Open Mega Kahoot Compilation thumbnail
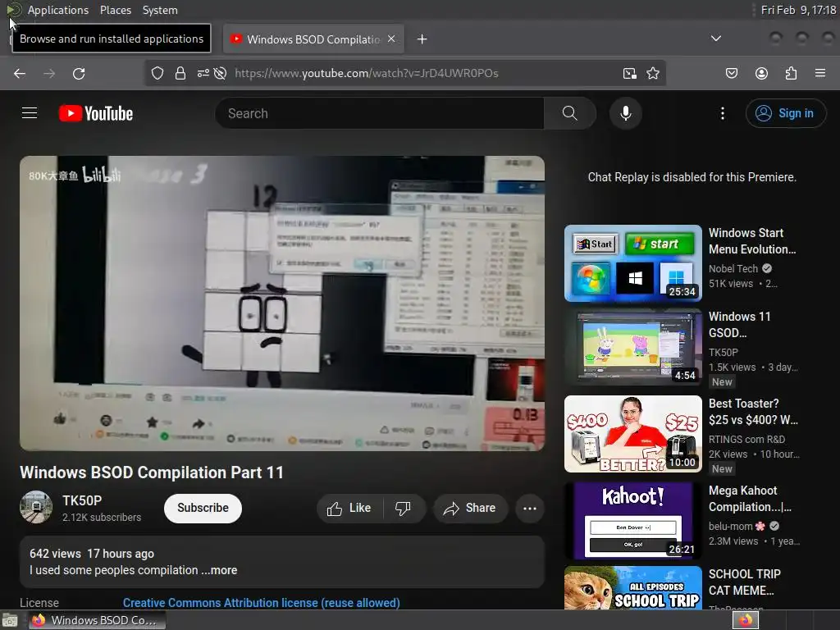 coord(633,521)
